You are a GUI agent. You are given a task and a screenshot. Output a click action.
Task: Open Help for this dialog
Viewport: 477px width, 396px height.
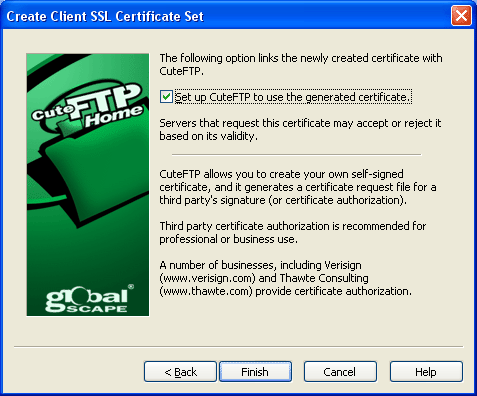[x=426, y=372]
